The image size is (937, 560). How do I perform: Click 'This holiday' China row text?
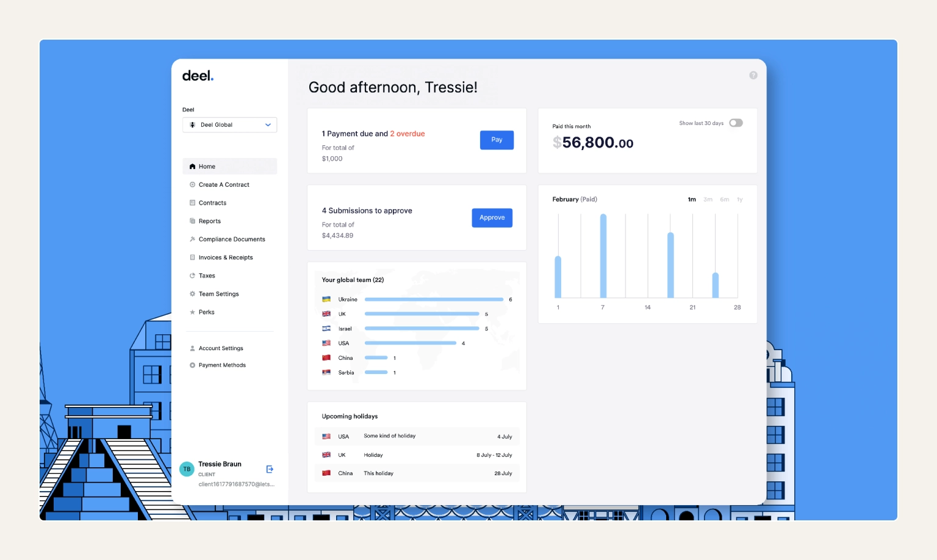pyautogui.click(x=378, y=473)
